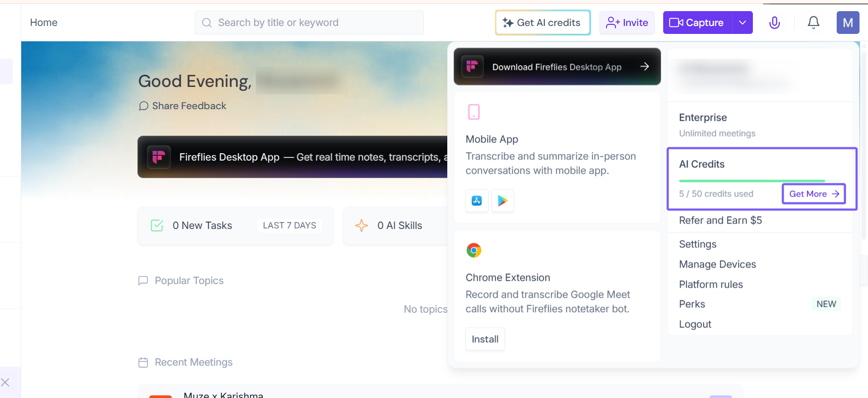Click the Chrome Extension heading
Screen dimensions: 868x398
point(508,278)
